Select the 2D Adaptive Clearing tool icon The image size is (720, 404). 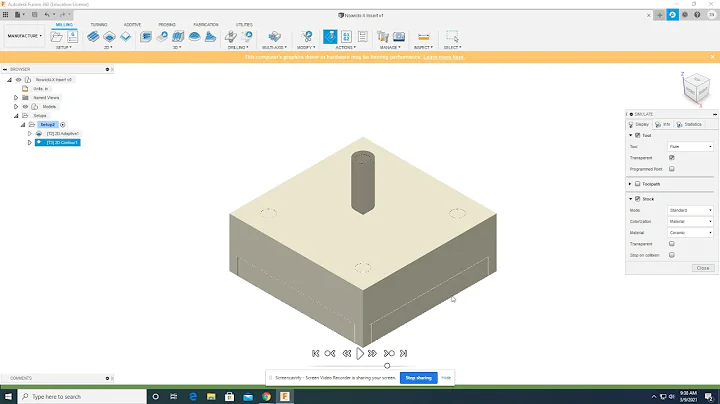pyautogui.click(x=93, y=36)
